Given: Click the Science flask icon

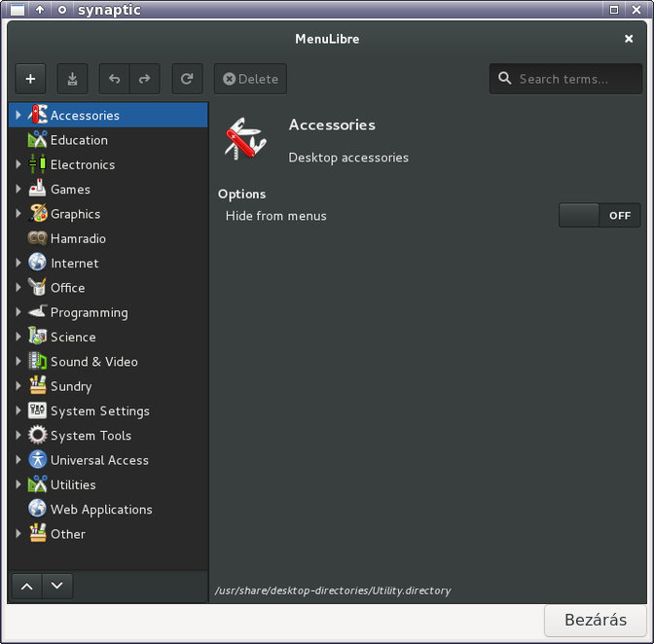Looking at the screenshot, I should 38,337.
